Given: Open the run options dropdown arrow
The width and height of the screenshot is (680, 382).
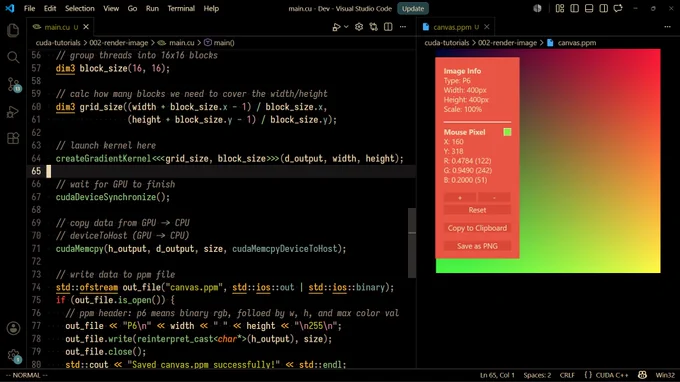Looking at the screenshot, I should point(346,27).
